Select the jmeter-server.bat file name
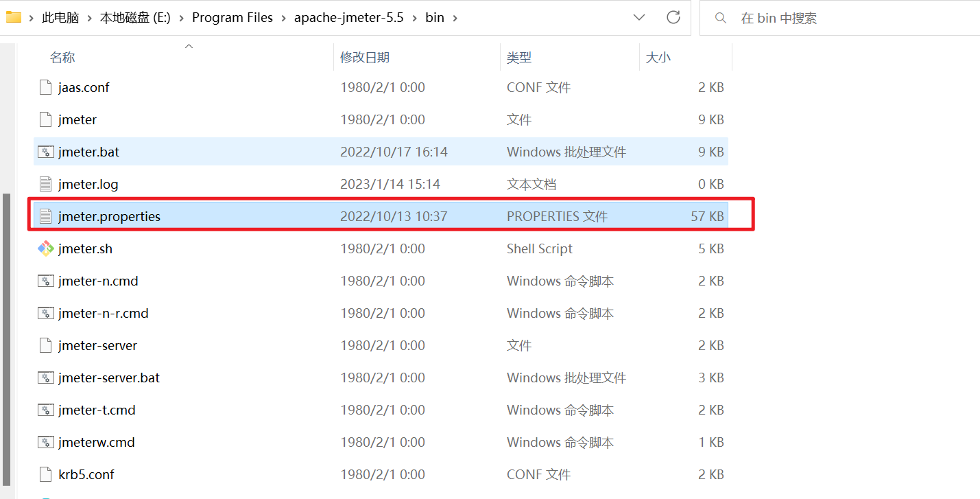Screen dimensions: 980x499 pyautogui.click(x=109, y=378)
